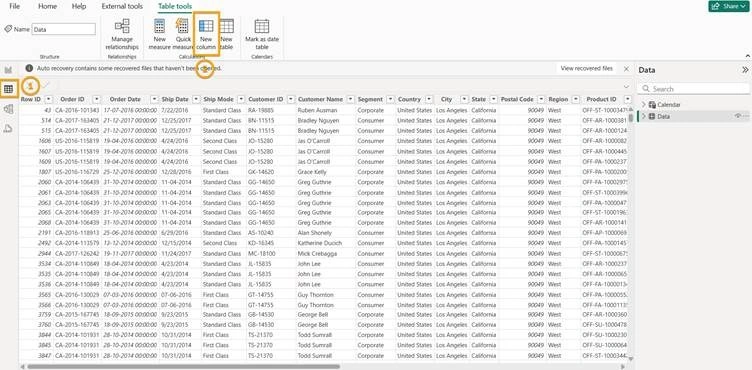
Task: Select the Order ID cell CA-2016-101343
Action: (77, 110)
